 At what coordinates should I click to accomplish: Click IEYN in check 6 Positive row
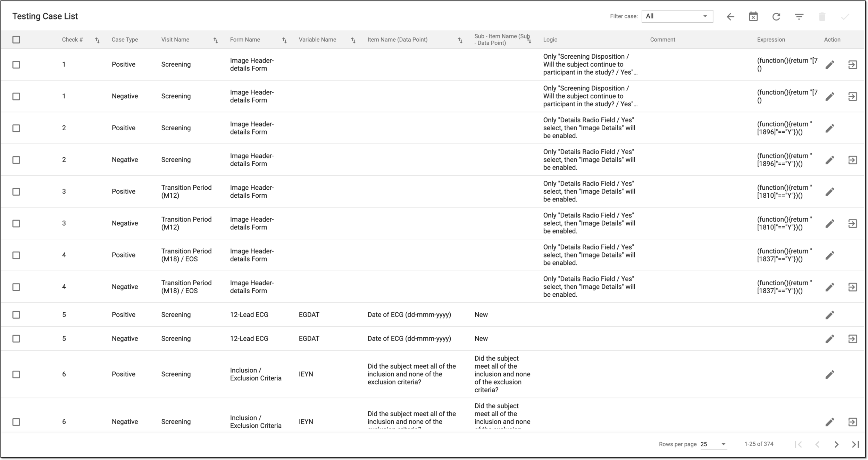point(306,374)
